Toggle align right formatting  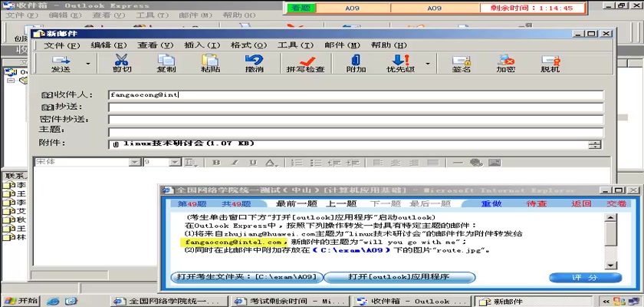click(415, 163)
